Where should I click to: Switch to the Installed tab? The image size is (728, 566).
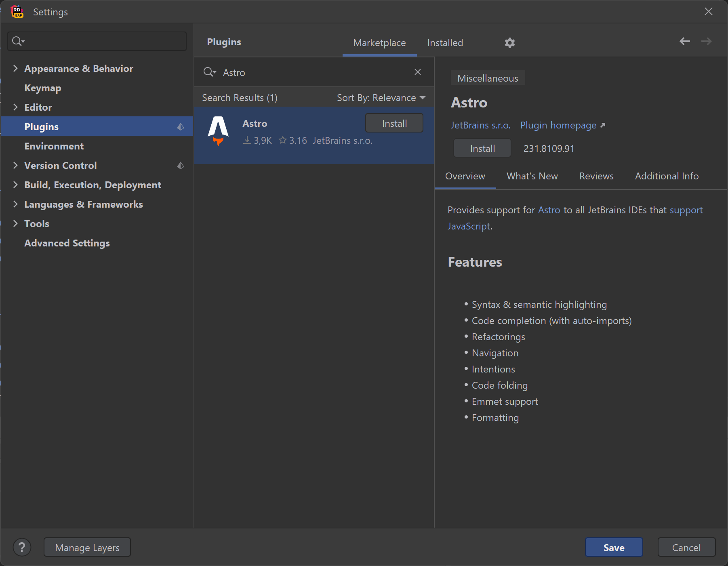coord(445,43)
